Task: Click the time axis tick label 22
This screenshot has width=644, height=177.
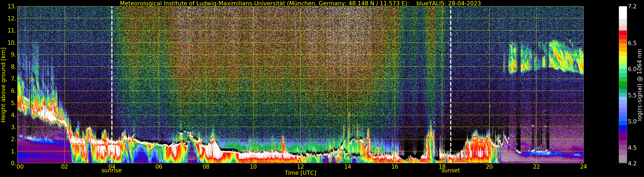Action: 536,167
